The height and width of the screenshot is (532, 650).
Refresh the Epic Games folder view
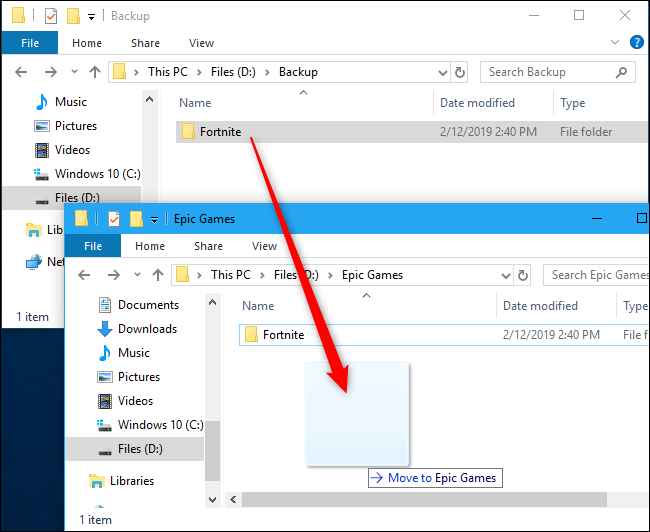[522, 275]
